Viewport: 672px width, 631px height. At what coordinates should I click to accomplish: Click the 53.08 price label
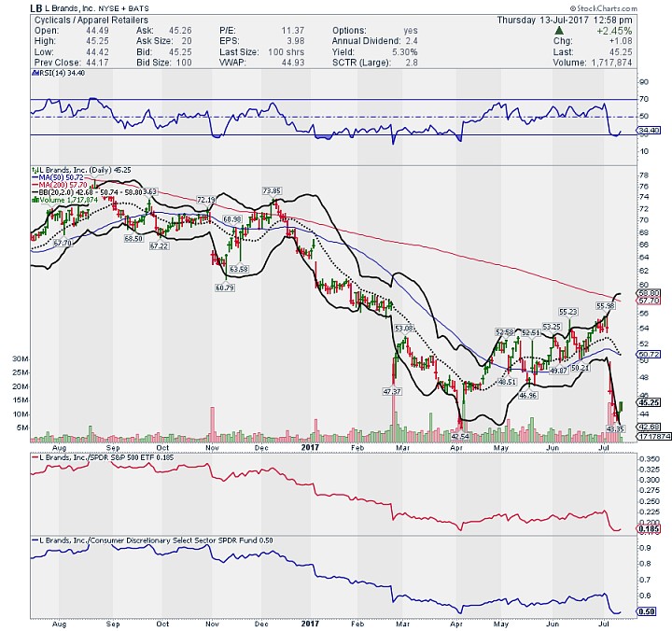click(404, 329)
